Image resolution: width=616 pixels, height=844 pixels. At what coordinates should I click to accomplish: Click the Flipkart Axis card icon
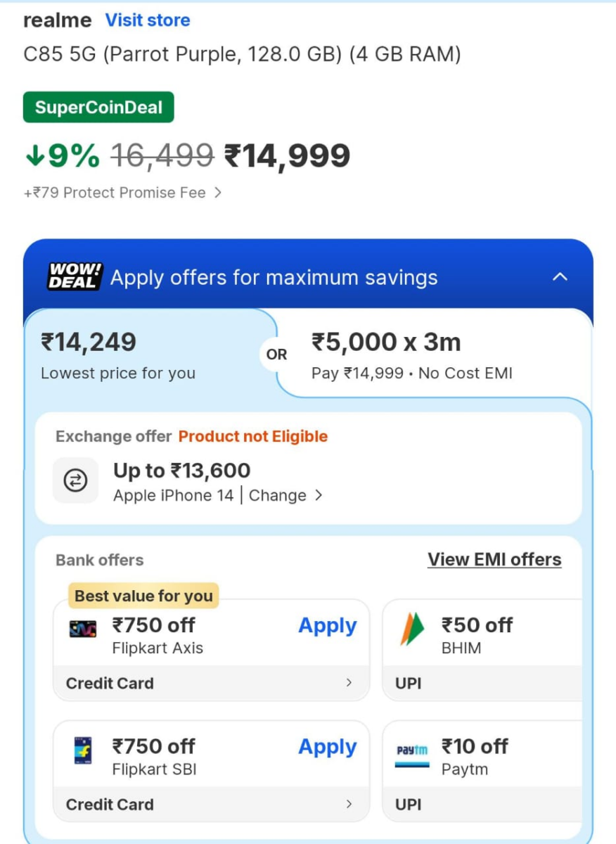[83, 629]
